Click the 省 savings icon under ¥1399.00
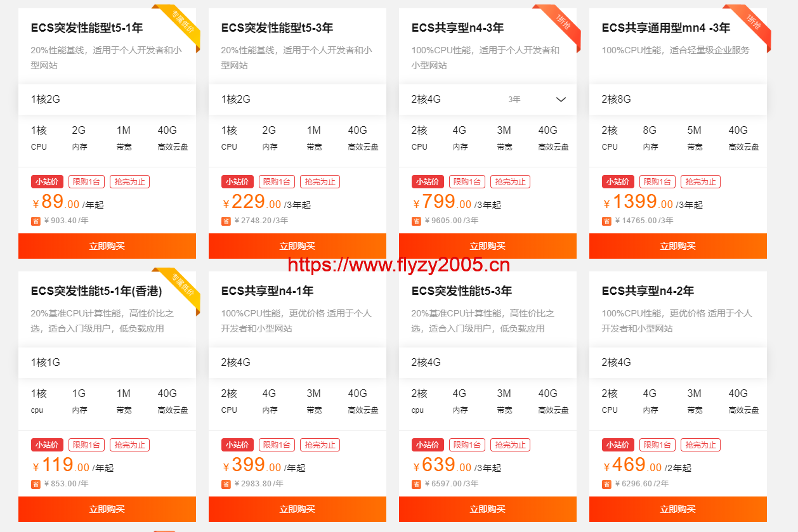Image resolution: width=798 pixels, height=532 pixels. click(606, 221)
